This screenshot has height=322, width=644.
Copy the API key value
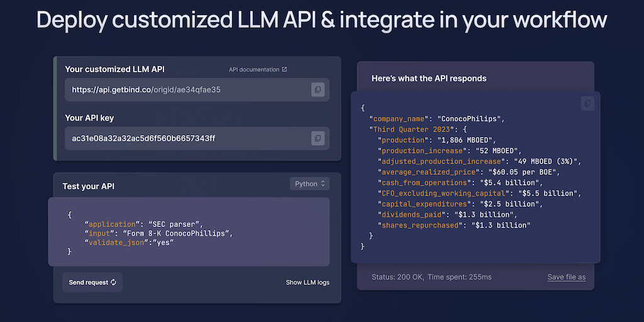318,138
